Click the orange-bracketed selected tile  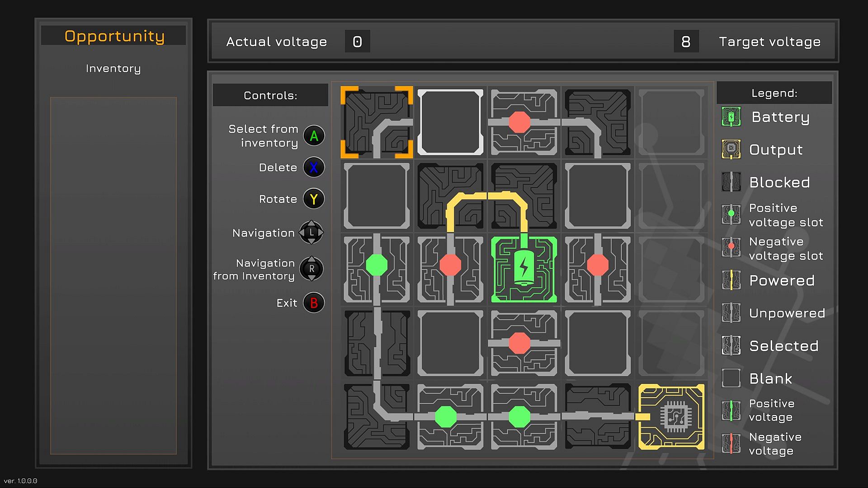click(377, 122)
